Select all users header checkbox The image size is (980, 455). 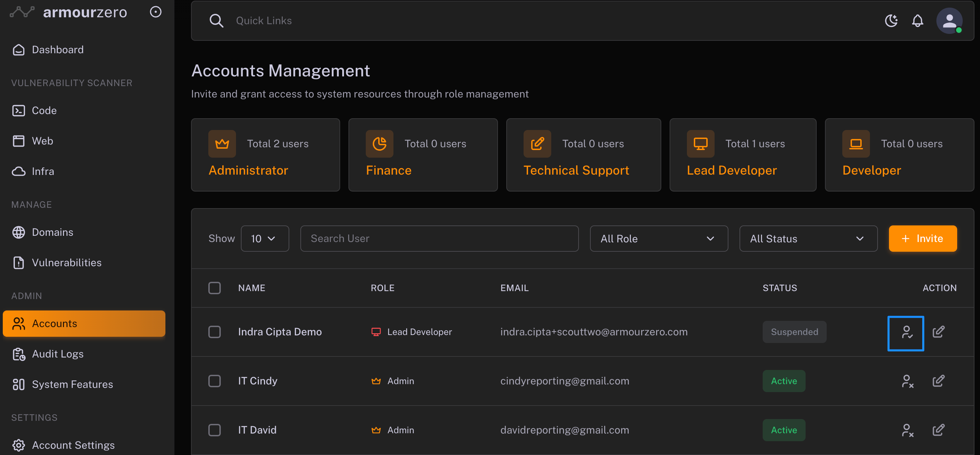coord(215,288)
